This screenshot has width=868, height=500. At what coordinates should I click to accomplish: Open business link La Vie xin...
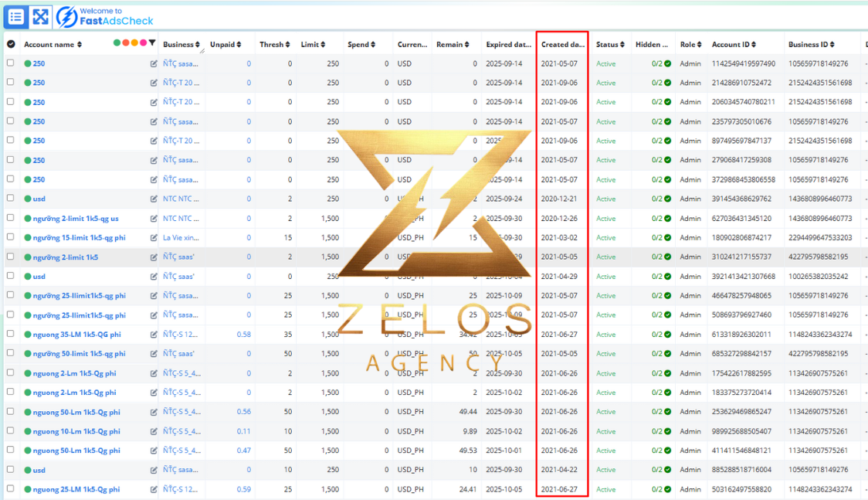[181, 237]
